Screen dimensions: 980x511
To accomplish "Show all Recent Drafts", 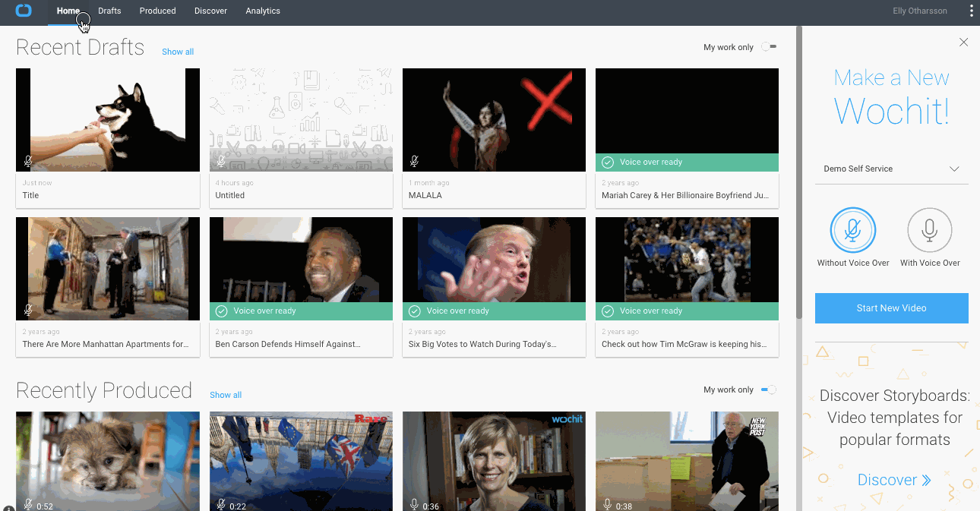I will 178,52.
